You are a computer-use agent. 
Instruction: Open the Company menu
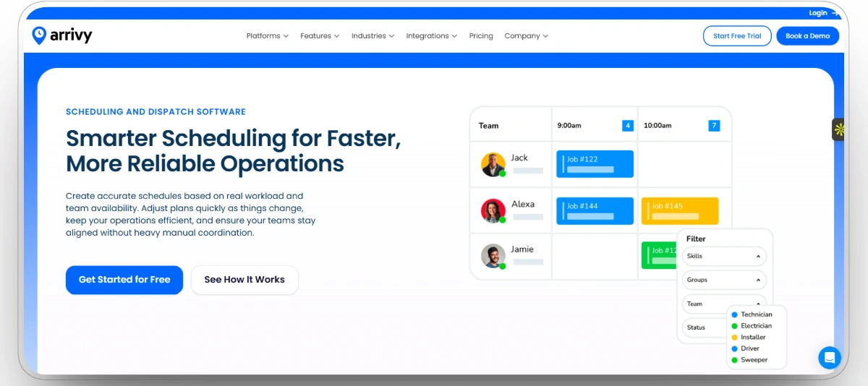pos(526,36)
